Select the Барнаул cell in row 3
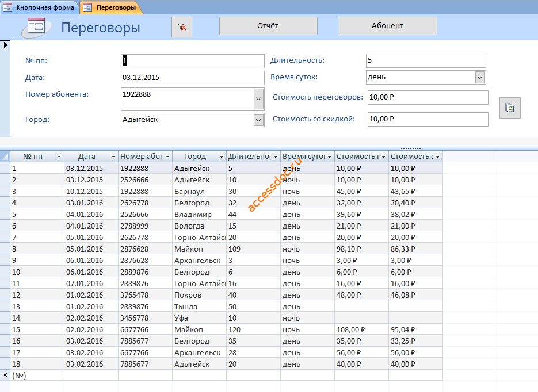This screenshot has height=392, width=538. pyautogui.click(x=199, y=192)
